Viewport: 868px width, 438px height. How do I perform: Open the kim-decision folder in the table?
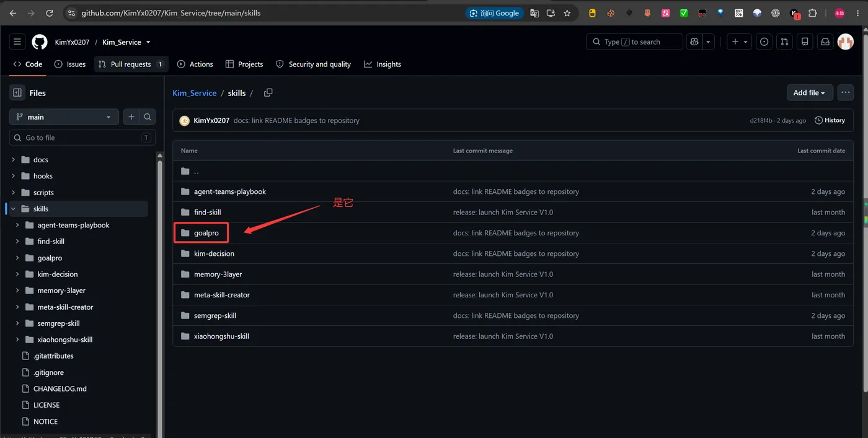tap(214, 253)
